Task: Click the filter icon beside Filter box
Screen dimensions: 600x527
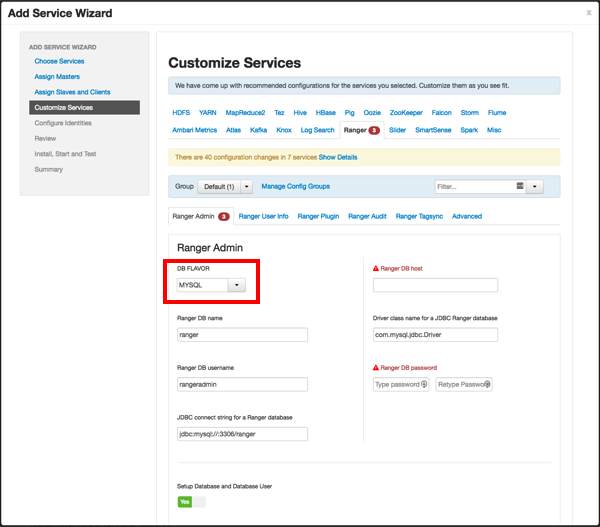Action: (x=520, y=186)
